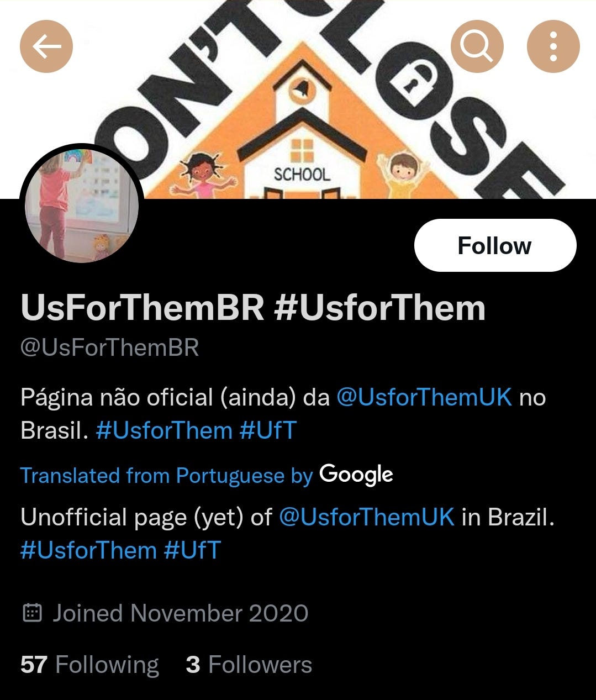Screen dimensions: 596x700
Task: Tap the back arrow icon
Action: [46, 46]
